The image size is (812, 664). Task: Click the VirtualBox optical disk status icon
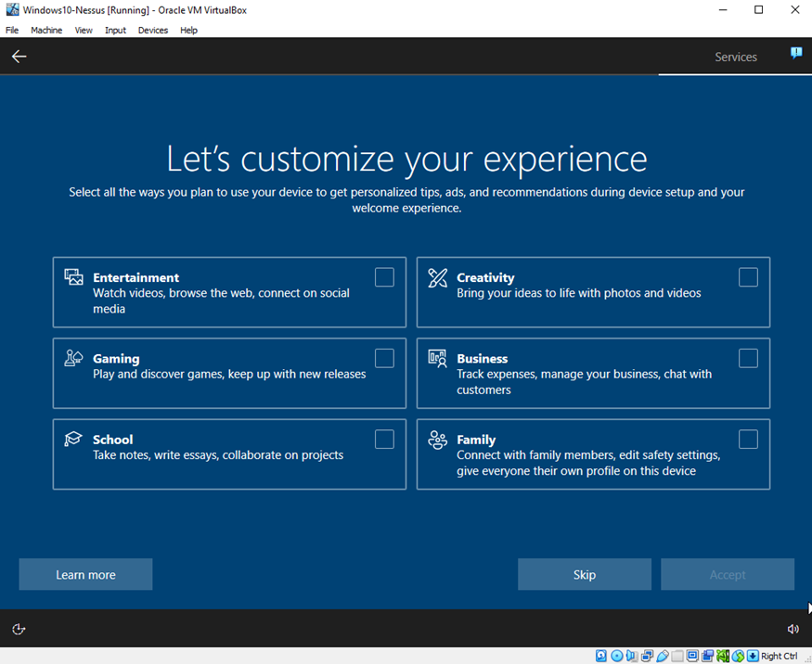(x=617, y=656)
